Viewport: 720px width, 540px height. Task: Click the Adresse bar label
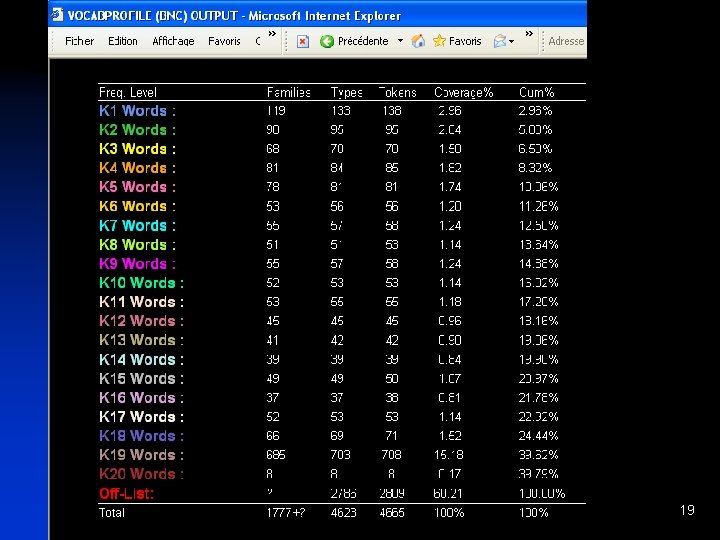pyautogui.click(x=566, y=41)
